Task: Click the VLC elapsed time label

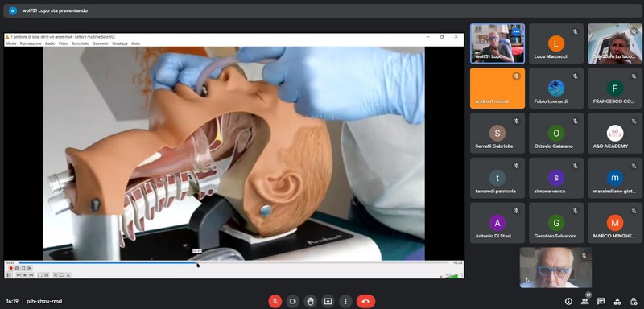Action: (x=10, y=262)
